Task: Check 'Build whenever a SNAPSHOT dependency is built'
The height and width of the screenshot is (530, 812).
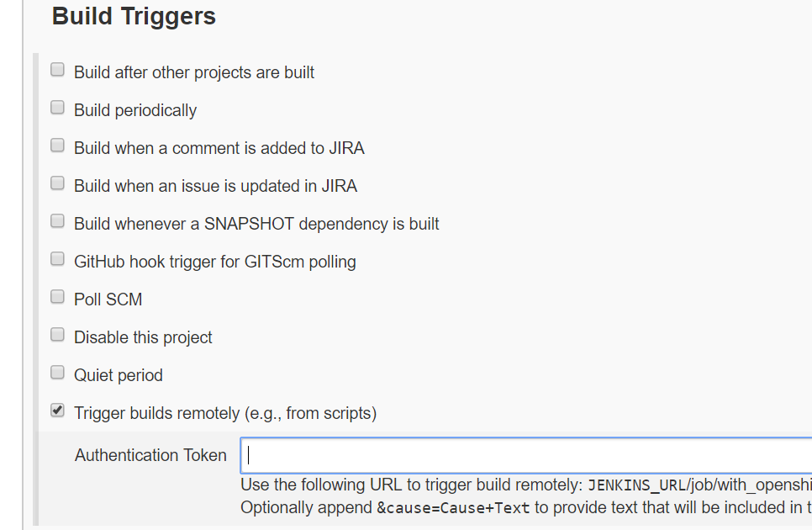Action: click(x=56, y=220)
